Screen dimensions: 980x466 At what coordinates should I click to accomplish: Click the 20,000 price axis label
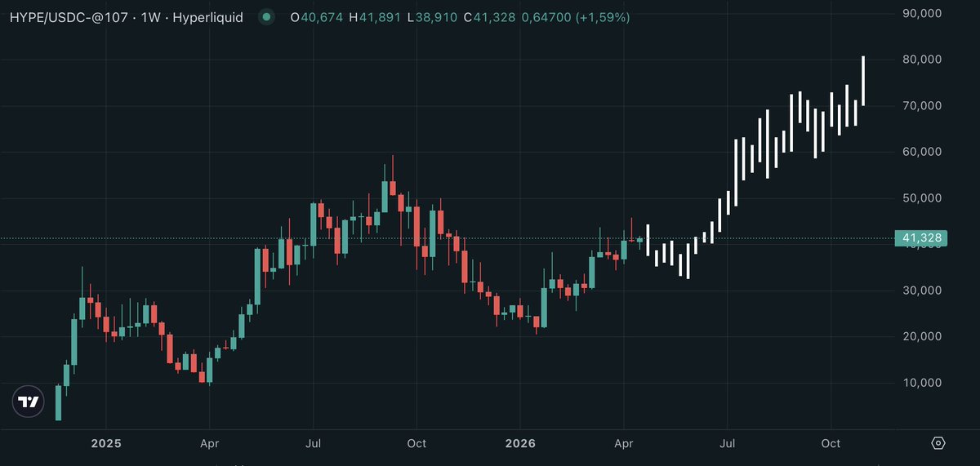922,336
